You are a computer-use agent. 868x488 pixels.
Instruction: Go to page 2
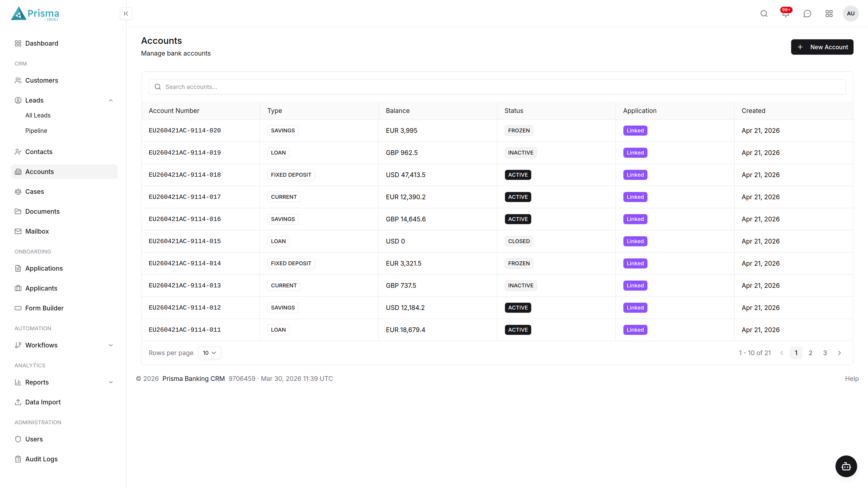pos(810,353)
